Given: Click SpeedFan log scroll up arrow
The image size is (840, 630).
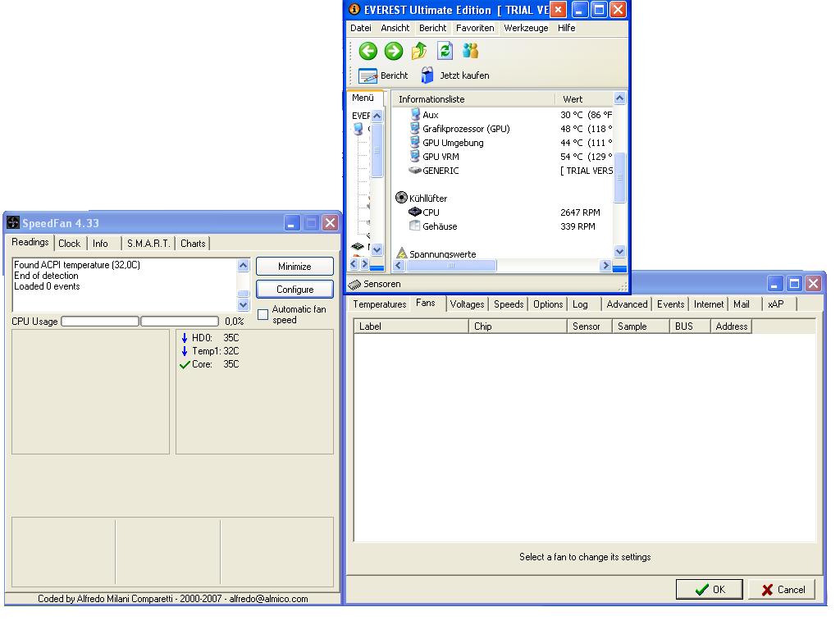Looking at the screenshot, I should point(243,265).
